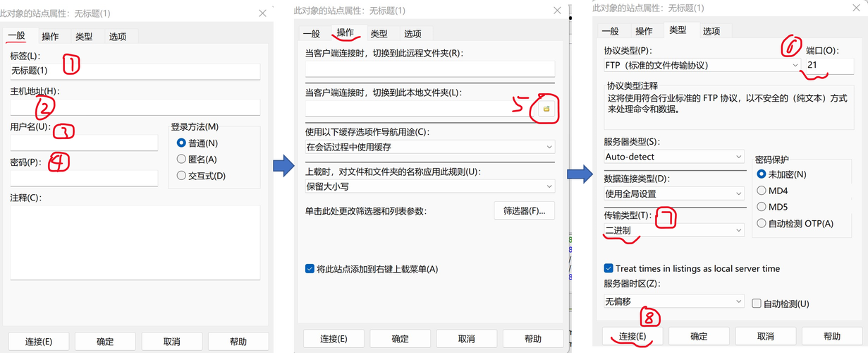Open 类型 tab in left dialog
Viewport: 868px width, 353px height.
84,37
